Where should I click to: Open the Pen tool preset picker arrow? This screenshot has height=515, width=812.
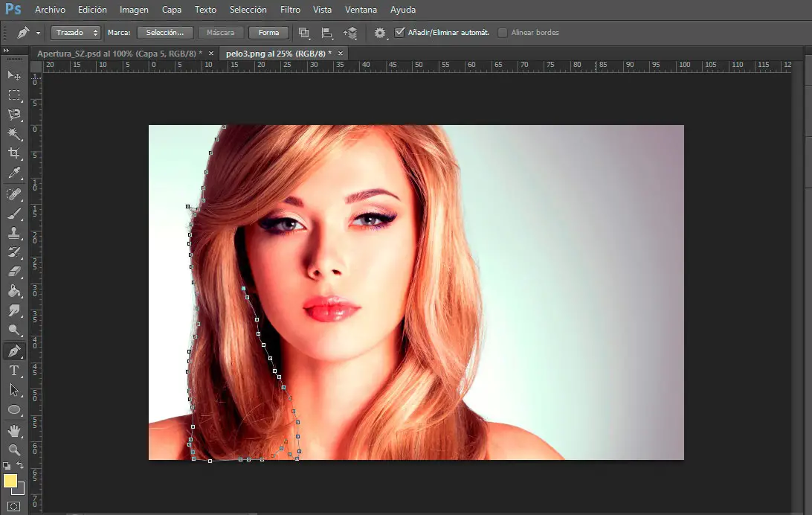tap(38, 33)
